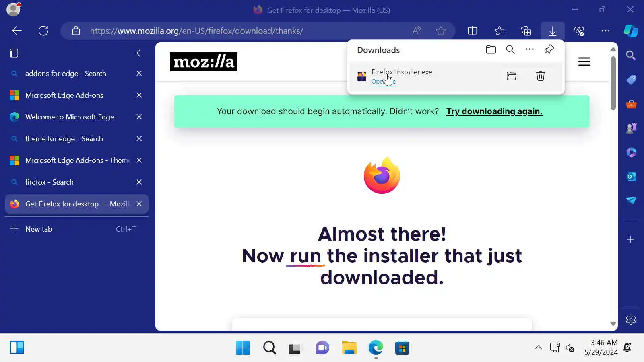This screenshot has width=644, height=362.
Task: Open the Favorites list
Action: [499, 31]
